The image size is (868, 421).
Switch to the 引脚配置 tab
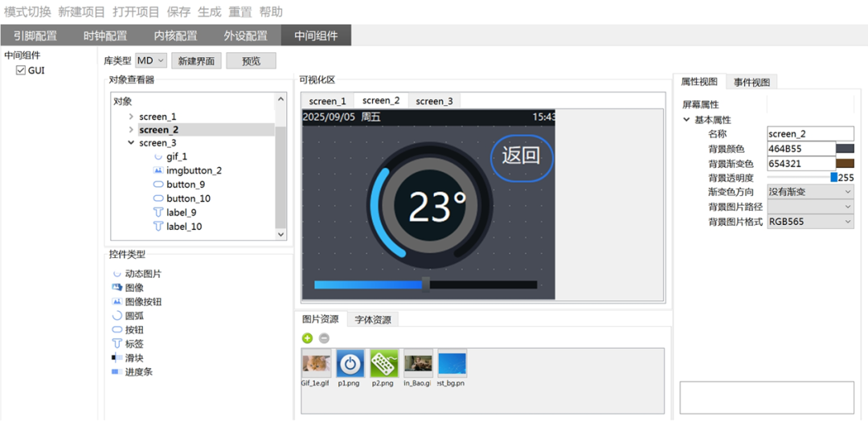coord(35,35)
